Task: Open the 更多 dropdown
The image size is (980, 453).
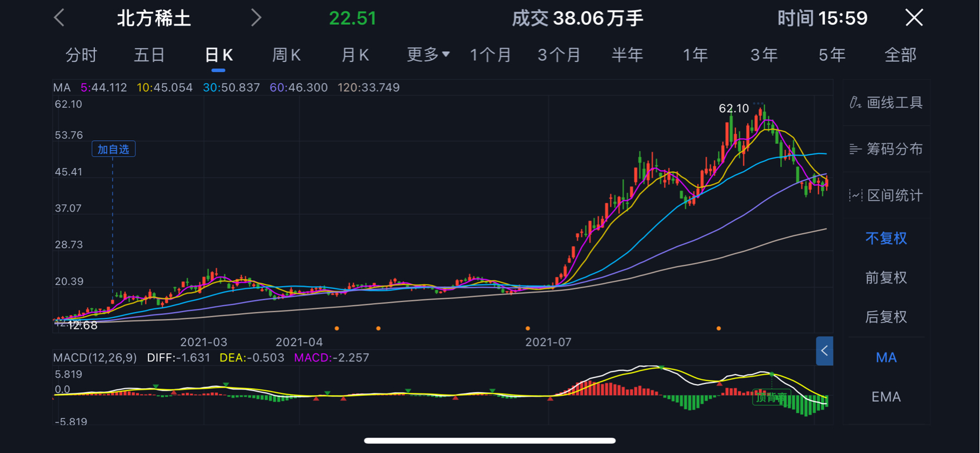Action: 428,55
